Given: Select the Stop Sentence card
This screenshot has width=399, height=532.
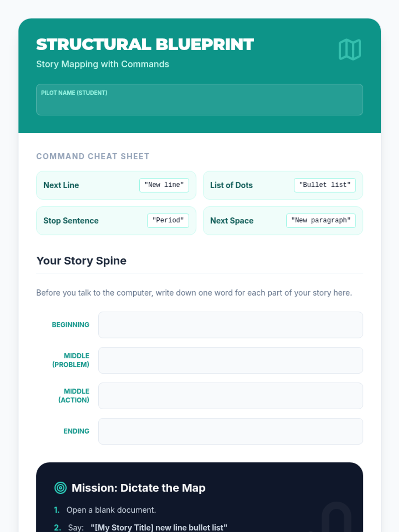Looking at the screenshot, I should pos(116,221).
